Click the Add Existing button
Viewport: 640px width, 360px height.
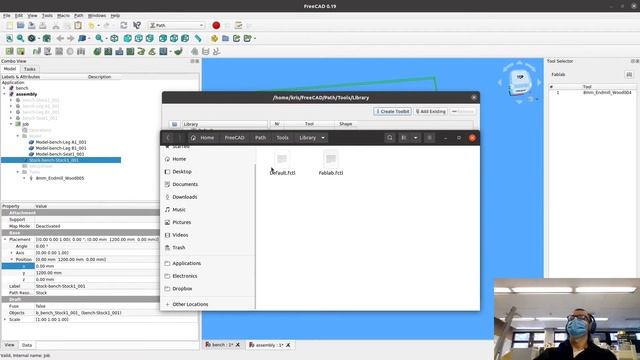tap(431, 111)
